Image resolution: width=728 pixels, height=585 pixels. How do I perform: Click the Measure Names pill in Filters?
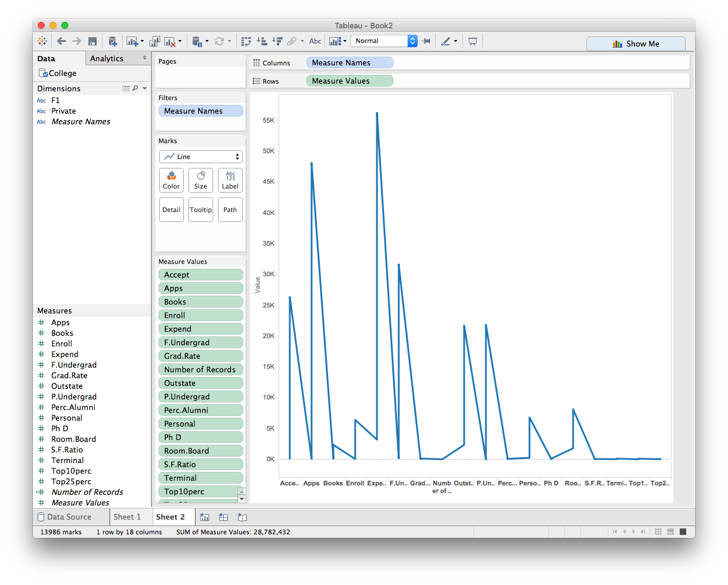(x=200, y=111)
